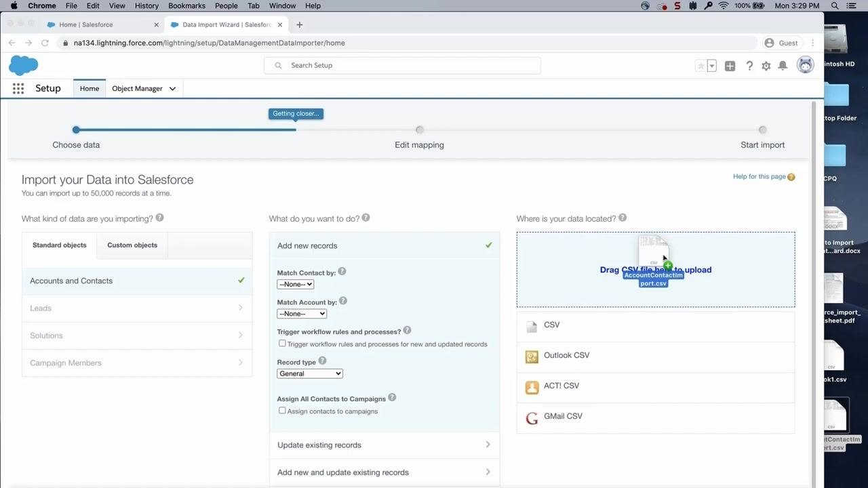This screenshot has height=488, width=868.
Task: Select Leads data type
Action: 137,308
